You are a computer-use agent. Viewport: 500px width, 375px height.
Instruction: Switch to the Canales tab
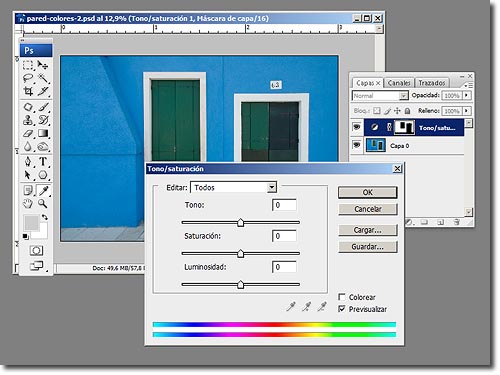(399, 83)
